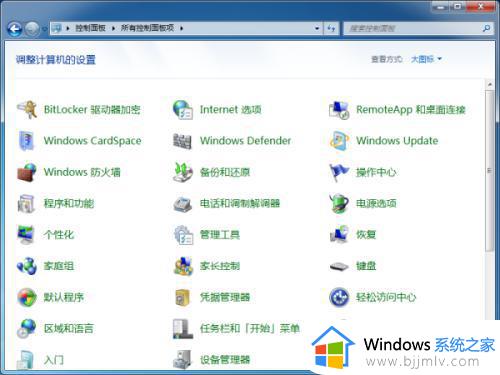This screenshot has width=500, height=375.
Task: Open the RemoteApp 和桌面连接 icon
Action: [339, 109]
